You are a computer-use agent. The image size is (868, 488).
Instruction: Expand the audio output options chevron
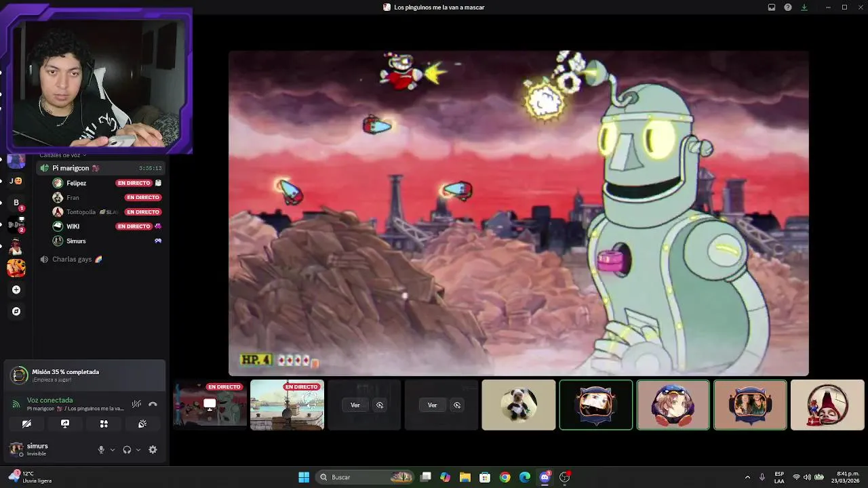click(x=138, y=449)
